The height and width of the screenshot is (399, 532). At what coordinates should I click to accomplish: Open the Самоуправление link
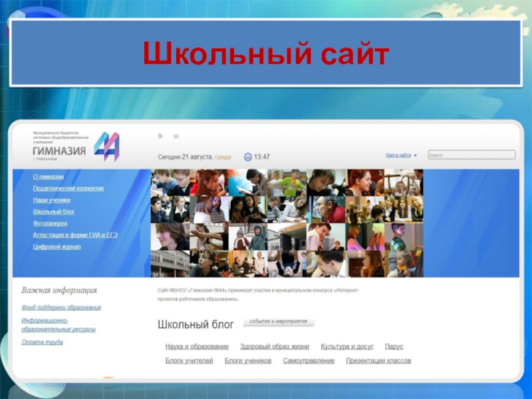click(309, 360)
